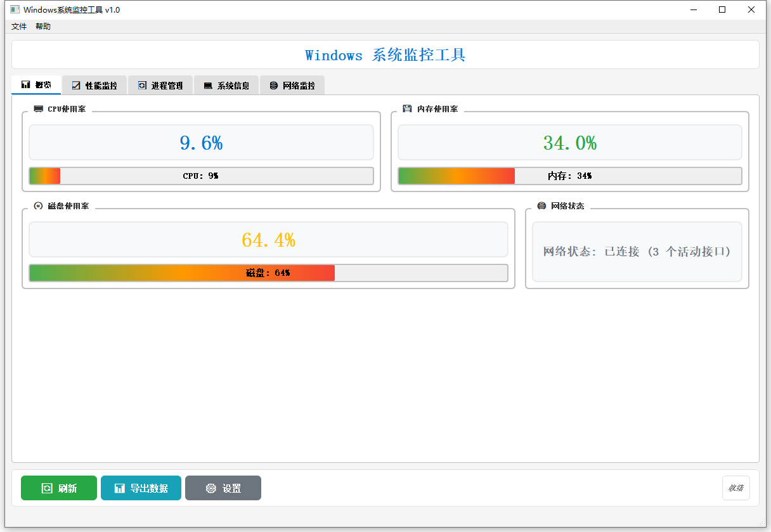Switch to the 概览 tab

36,85
